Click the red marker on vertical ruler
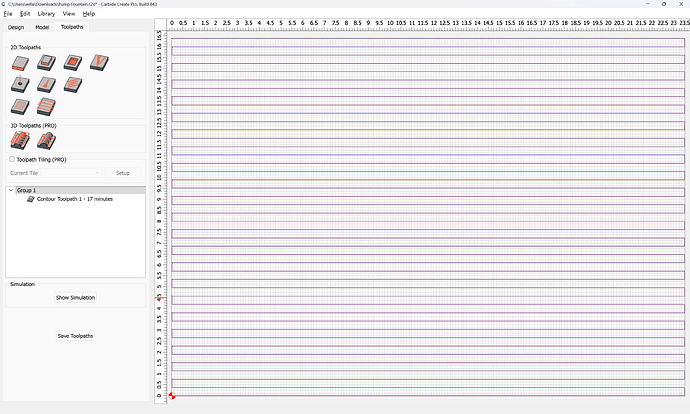The image size is (690, 414). click(161, 298)
